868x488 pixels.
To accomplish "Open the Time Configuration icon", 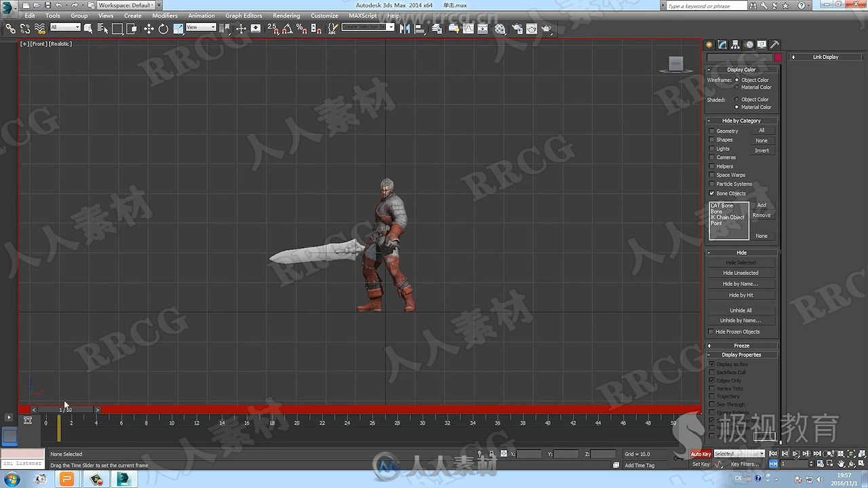I will pos(820,464).
